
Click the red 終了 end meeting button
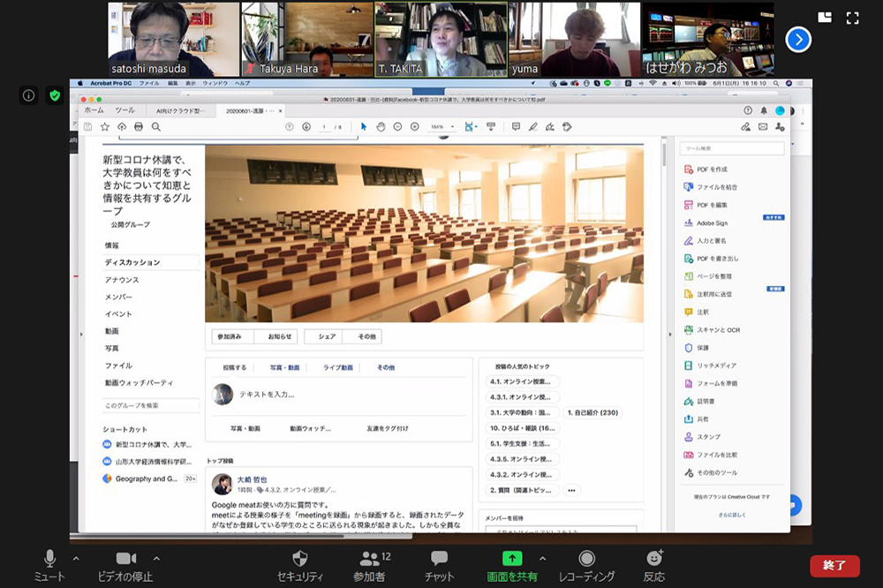tap(834, 565)
